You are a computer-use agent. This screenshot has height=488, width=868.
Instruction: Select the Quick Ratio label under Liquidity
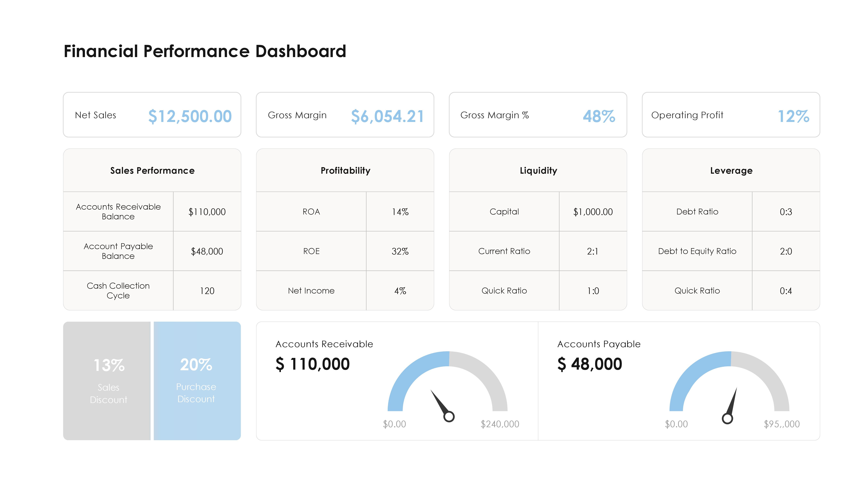click(504, 291)
